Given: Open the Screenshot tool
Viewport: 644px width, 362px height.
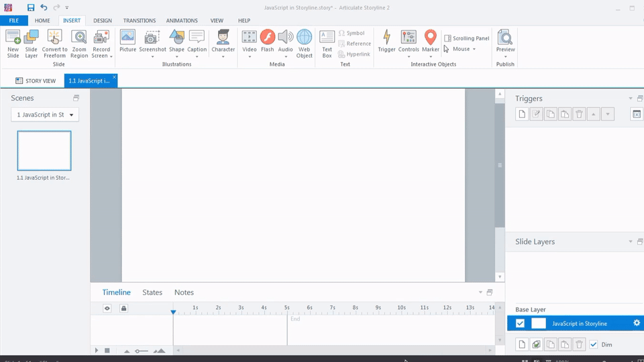Looking at the screenshot, I should 152,43.
